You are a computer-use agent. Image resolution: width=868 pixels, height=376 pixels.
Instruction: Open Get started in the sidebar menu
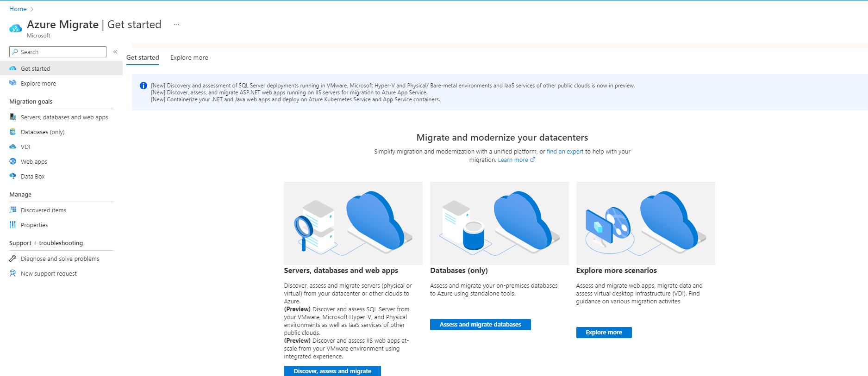61,68
